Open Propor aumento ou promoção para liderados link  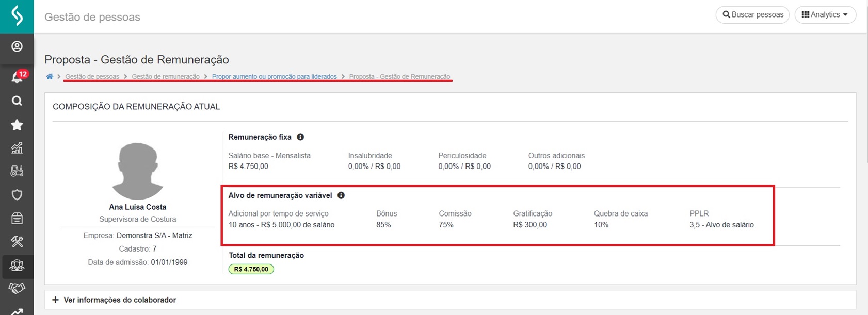coord(274,77)
